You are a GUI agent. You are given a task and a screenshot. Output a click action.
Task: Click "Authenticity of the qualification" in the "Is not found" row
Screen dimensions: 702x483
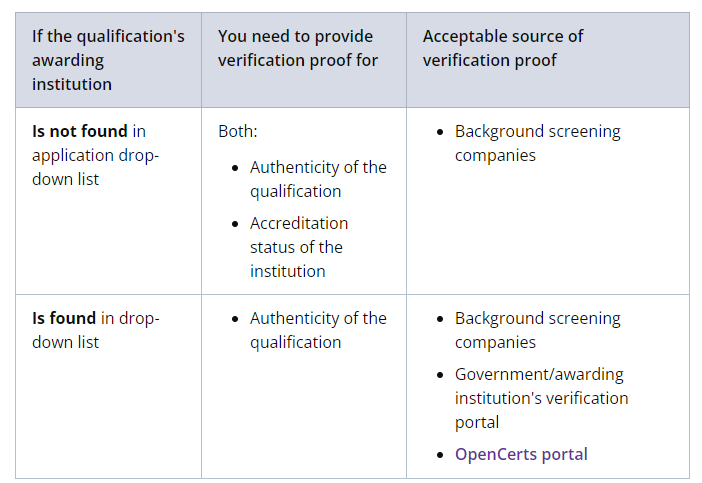[x=318, y=179]
